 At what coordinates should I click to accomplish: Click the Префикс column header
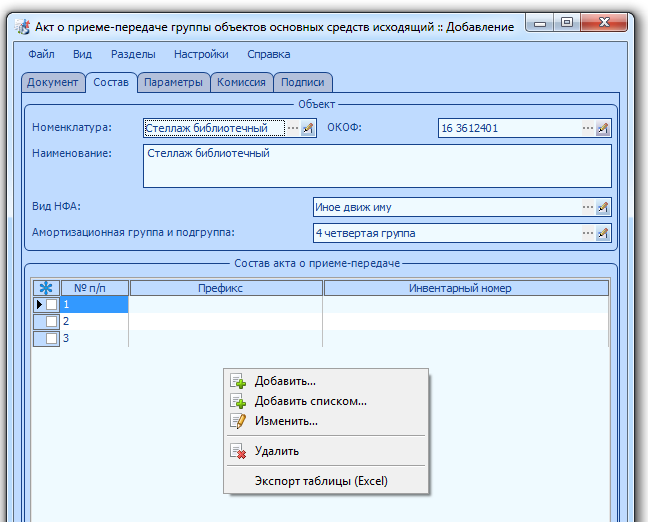[x=226, y=288]
